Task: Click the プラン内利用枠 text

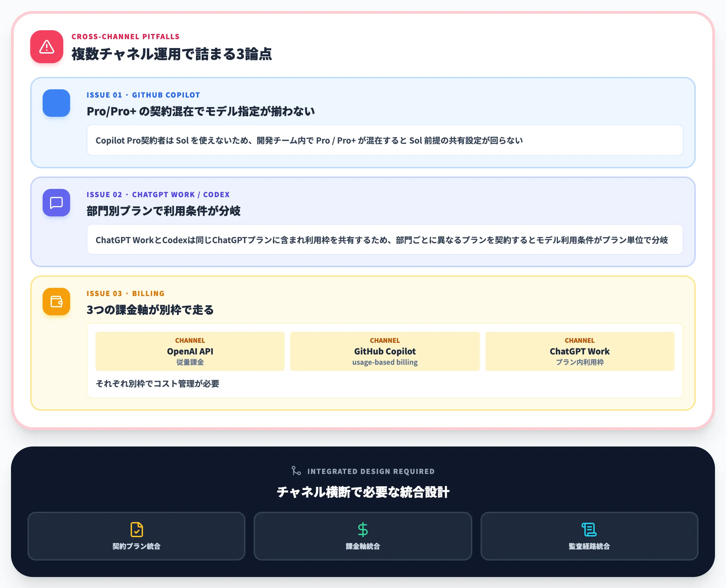Action: pyautogui.click(x=580, y=362)
